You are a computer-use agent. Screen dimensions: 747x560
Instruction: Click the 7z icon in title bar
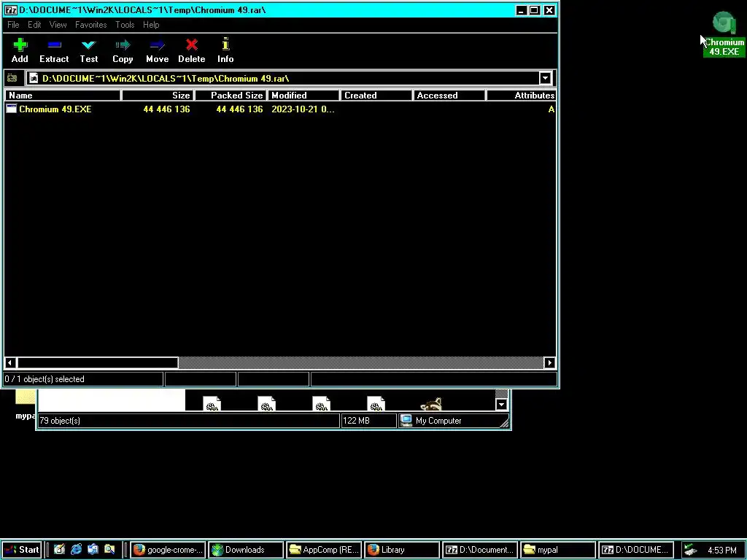pyautogui.click(x=11, y=10)
